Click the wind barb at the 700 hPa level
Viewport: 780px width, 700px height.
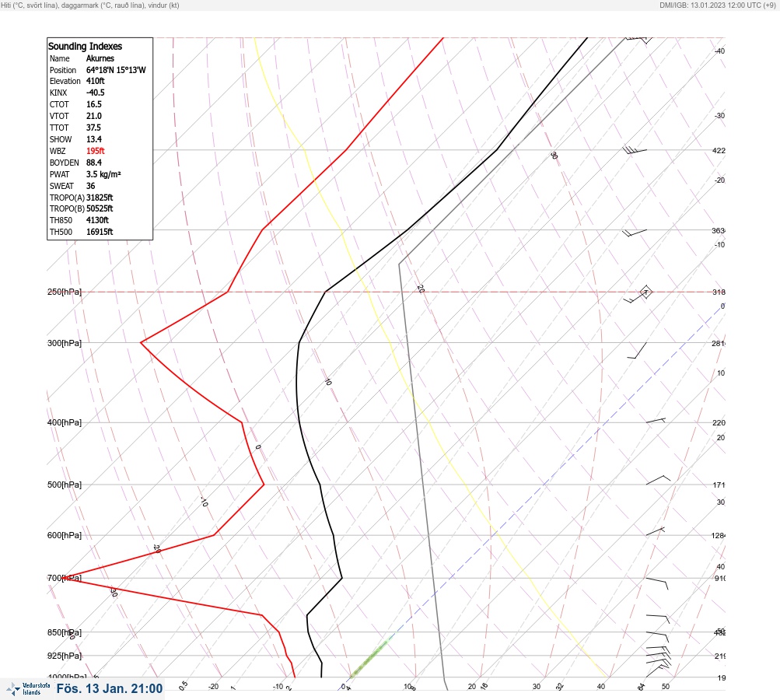coord(657,583)
